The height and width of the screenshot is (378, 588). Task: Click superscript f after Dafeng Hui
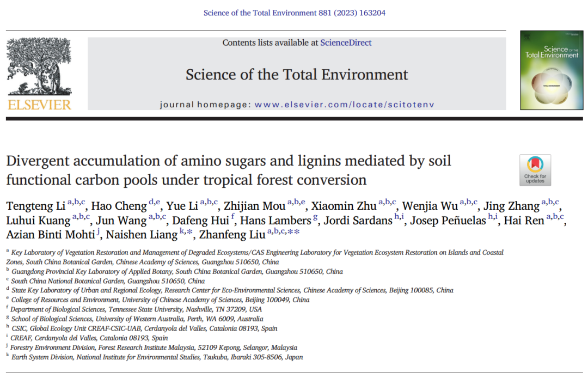tap(232, 216)
